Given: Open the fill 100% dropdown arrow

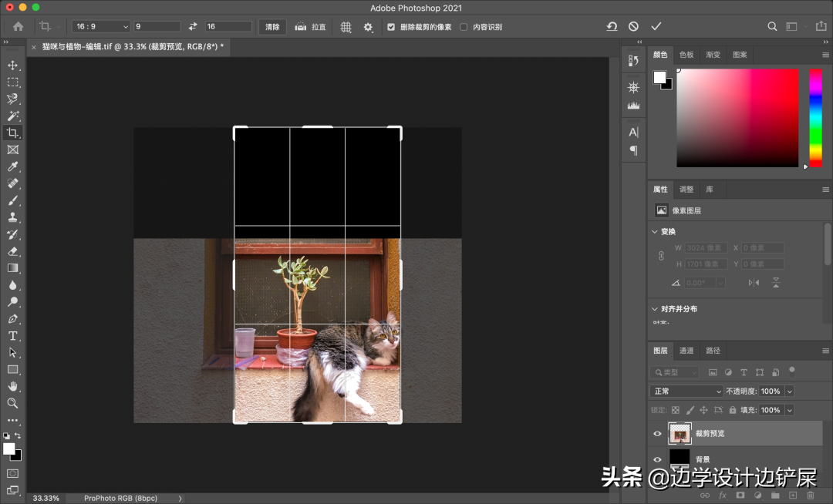Looking at the screenshot, I should tap(790, 410).
